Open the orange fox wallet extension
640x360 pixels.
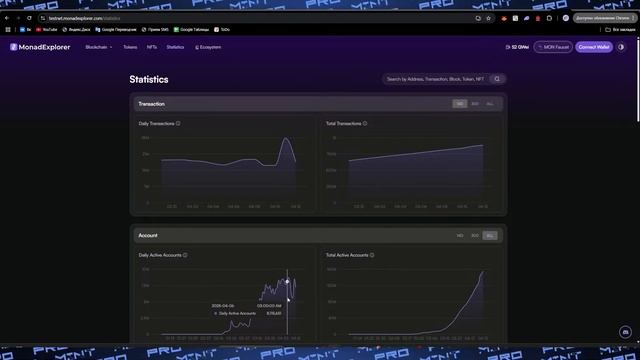point(504,18)
